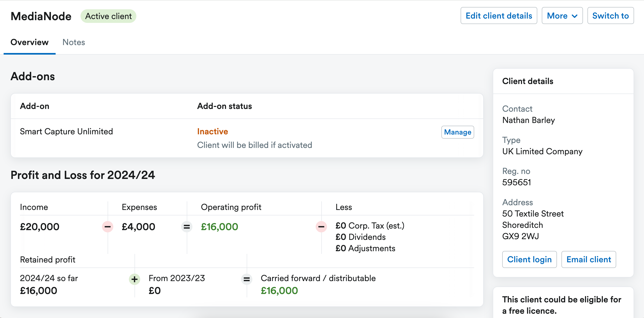The height and width of the screenshot is (318, 644).
Task: Click Edit client details
Action: tap(499, 16)
